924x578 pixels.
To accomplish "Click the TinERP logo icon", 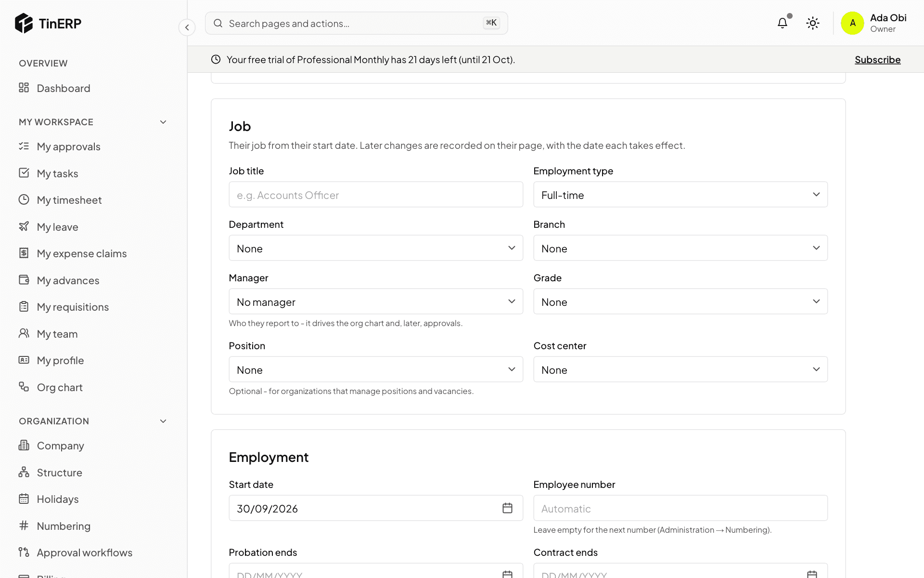I will coord(24,23).
